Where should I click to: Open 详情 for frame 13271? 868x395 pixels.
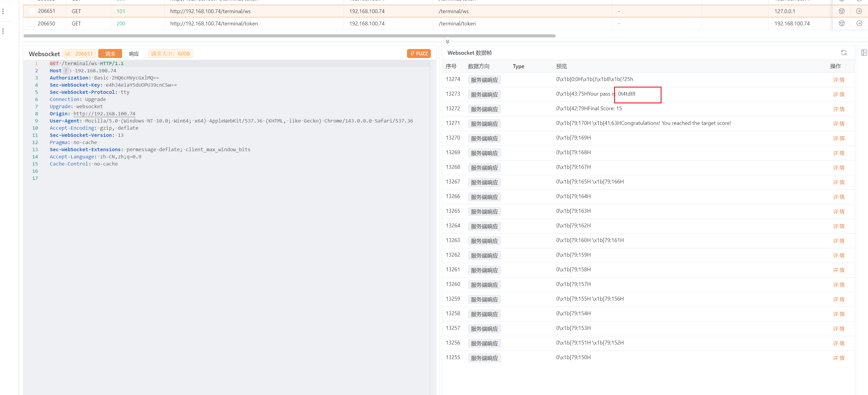click(838, 124)
